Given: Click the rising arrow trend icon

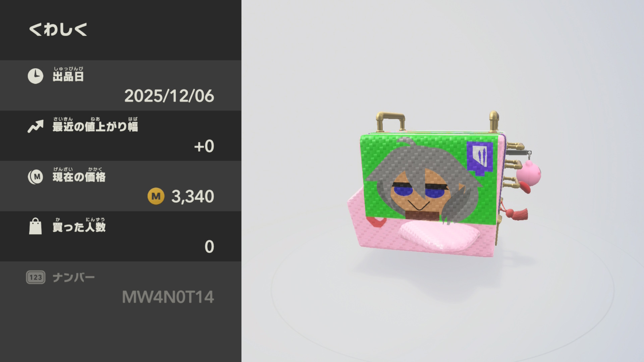Looking at the screenshot, I should (x=36, y=126).
